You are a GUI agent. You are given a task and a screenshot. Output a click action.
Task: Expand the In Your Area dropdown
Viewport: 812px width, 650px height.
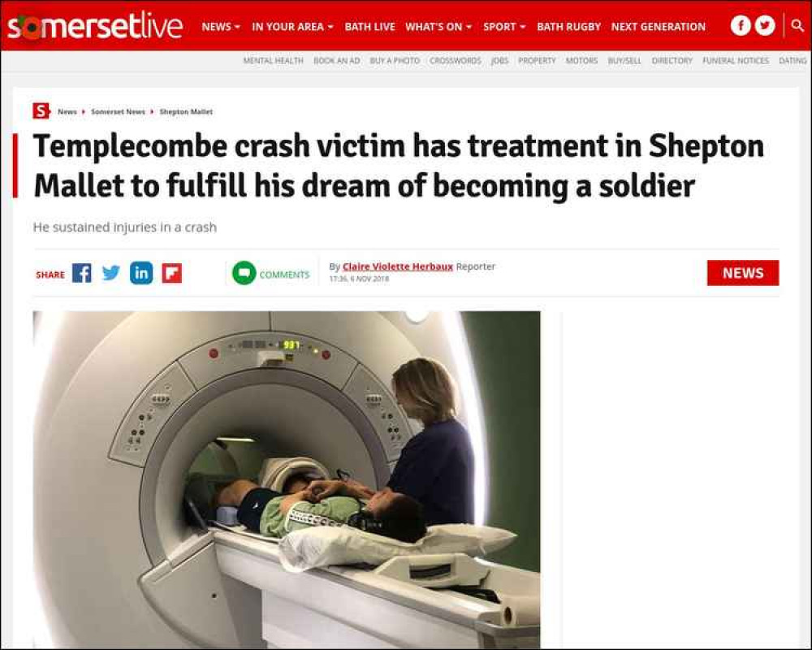point(292,27)
